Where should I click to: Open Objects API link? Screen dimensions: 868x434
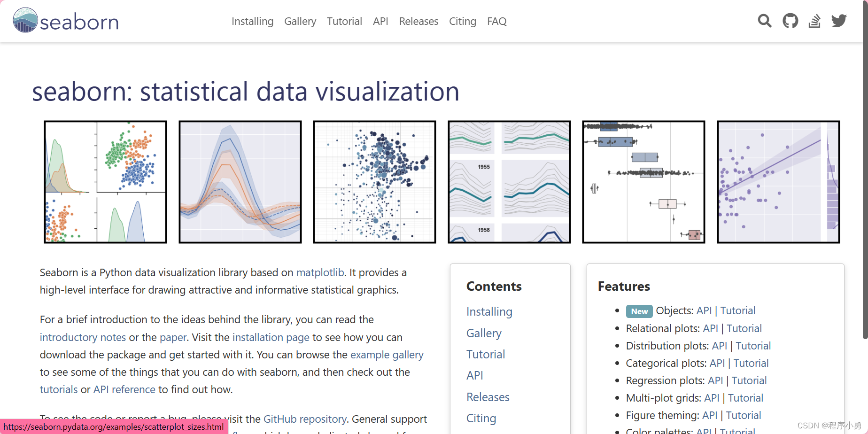704,310
